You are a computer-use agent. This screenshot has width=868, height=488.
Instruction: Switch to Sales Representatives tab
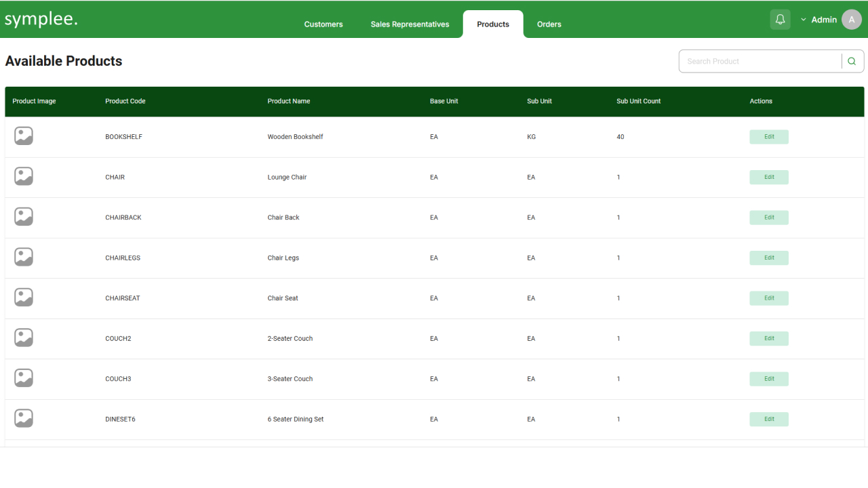pos(410,24)
